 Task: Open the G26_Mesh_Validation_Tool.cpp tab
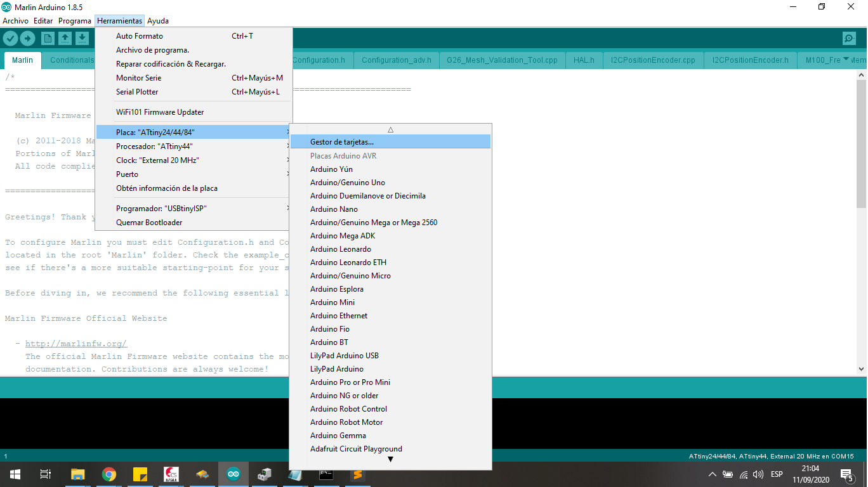[x=502, y=60]
